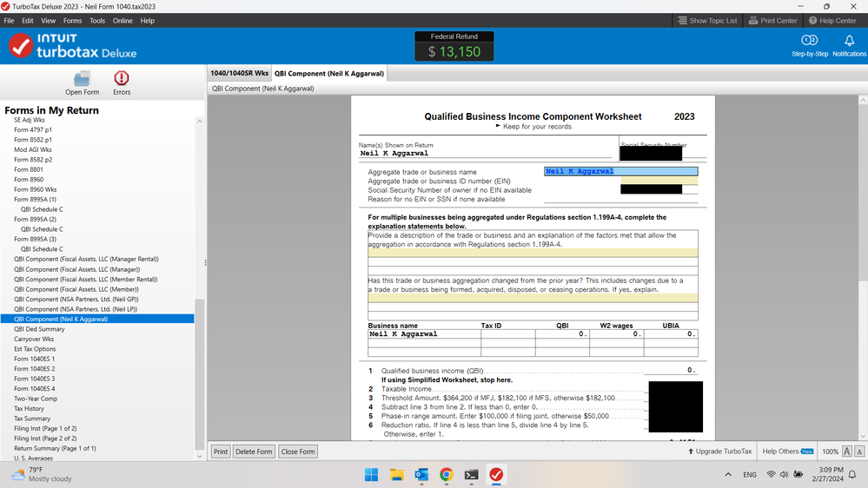Open the Online menu
Image resolution: width=868 pixels, height=488 pixels.
click(123, 21)
